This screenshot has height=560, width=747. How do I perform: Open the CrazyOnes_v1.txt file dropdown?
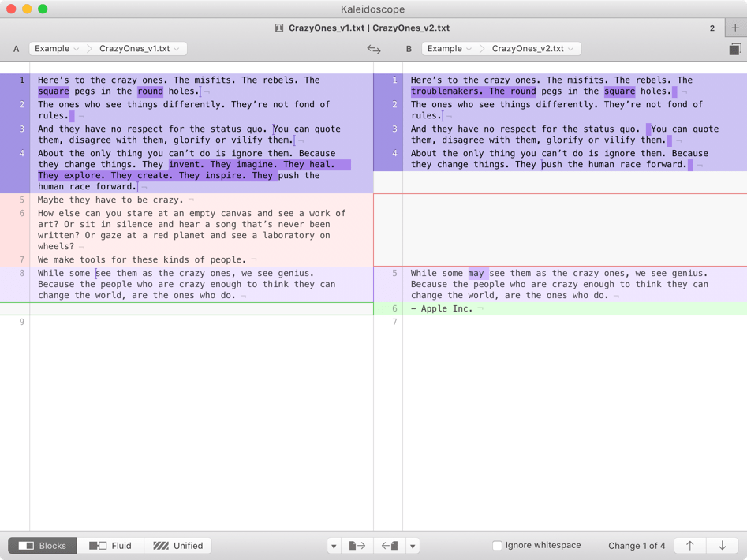(139, 49)
